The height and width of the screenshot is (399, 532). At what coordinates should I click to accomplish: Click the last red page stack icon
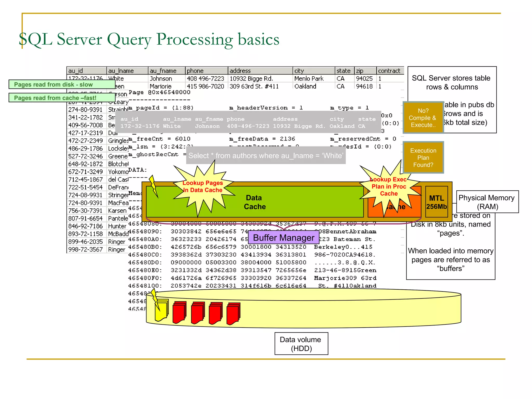[x=233, y=313]
